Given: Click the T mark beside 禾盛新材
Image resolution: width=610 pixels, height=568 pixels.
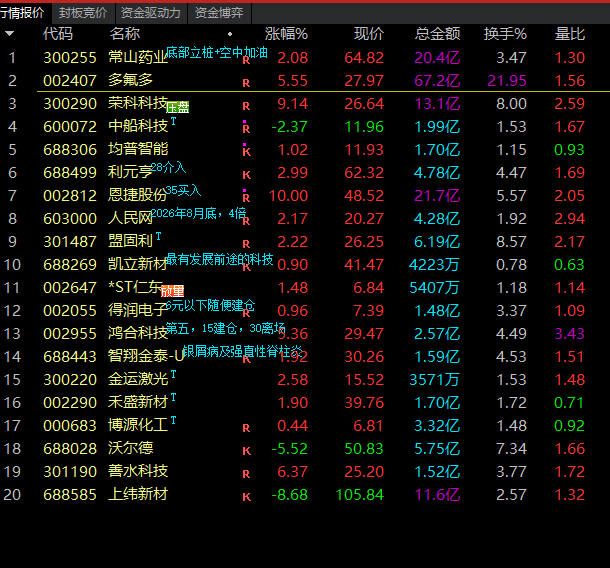Looking at the screenshot, I should coord(173,397).
